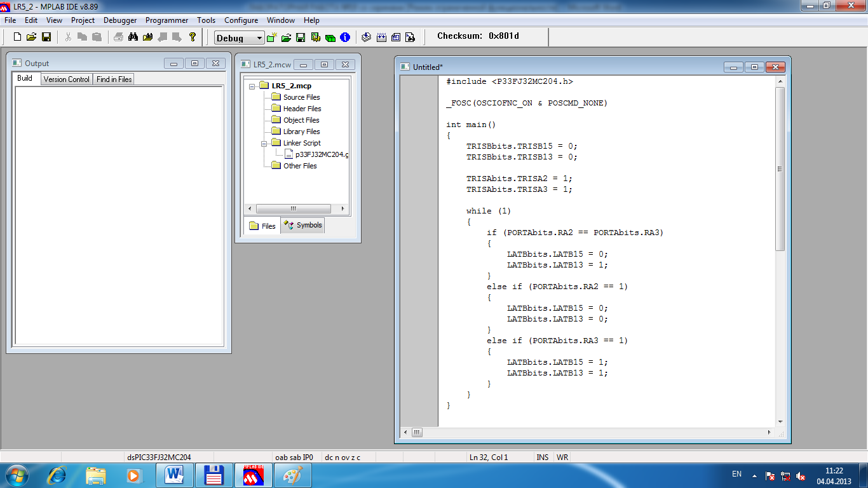
Task: Open Paint from the taskbar
Action: (x=292, y=475)
